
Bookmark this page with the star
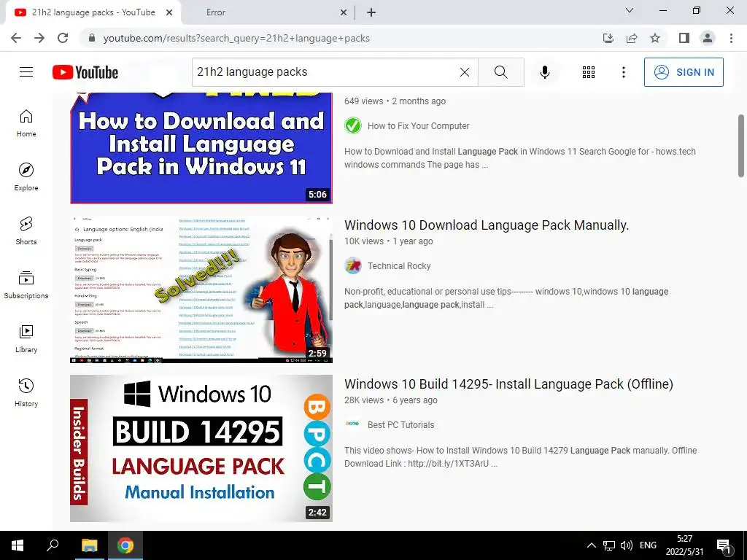(x=655, y=38)
